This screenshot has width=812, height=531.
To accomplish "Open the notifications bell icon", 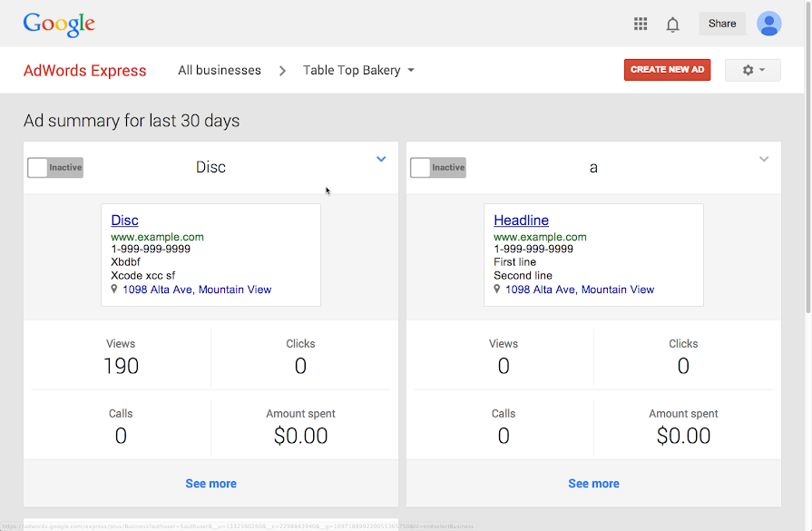I will (672, 25).
